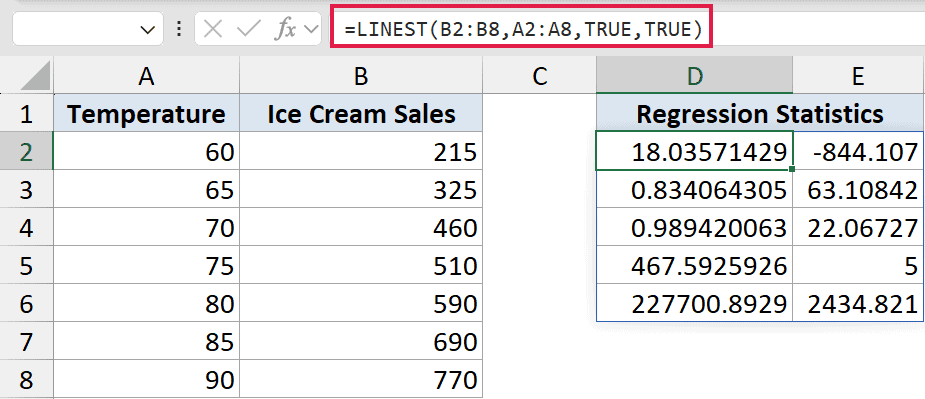Select row 7 header
This screenshot has height=399, width=925.
click(27, 341)
